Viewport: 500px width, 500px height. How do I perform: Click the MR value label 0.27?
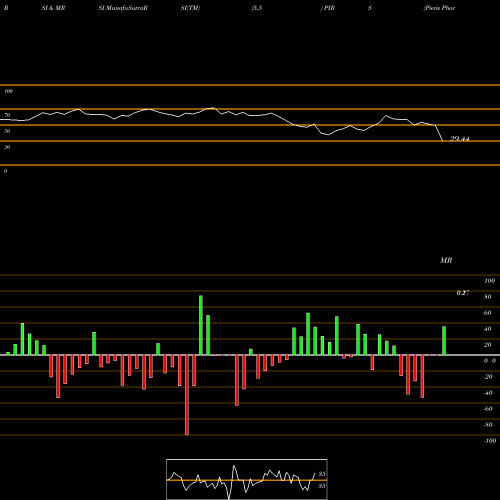click(x=463, y=293)
